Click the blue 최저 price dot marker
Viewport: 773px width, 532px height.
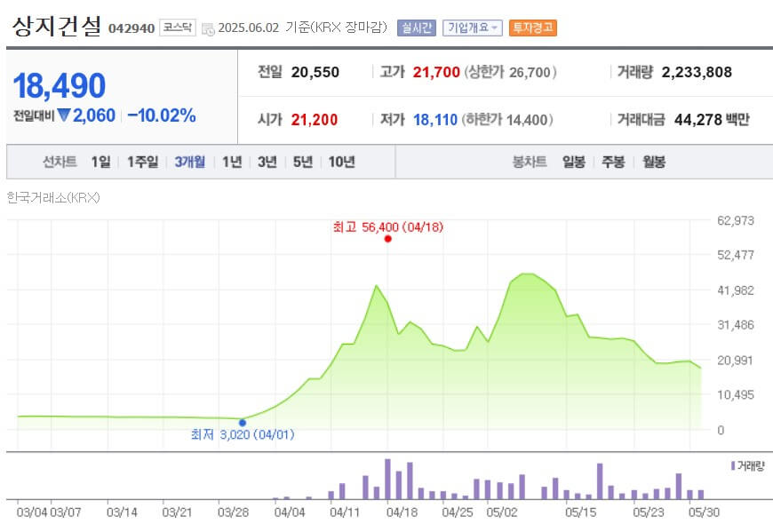pyautogui.click(x=241, y=423)
